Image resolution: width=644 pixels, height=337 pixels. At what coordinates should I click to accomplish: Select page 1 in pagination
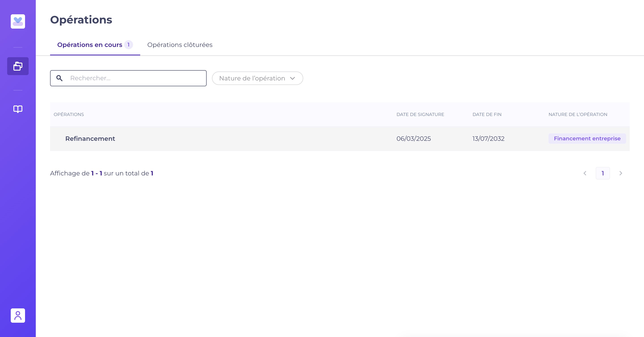603,173
